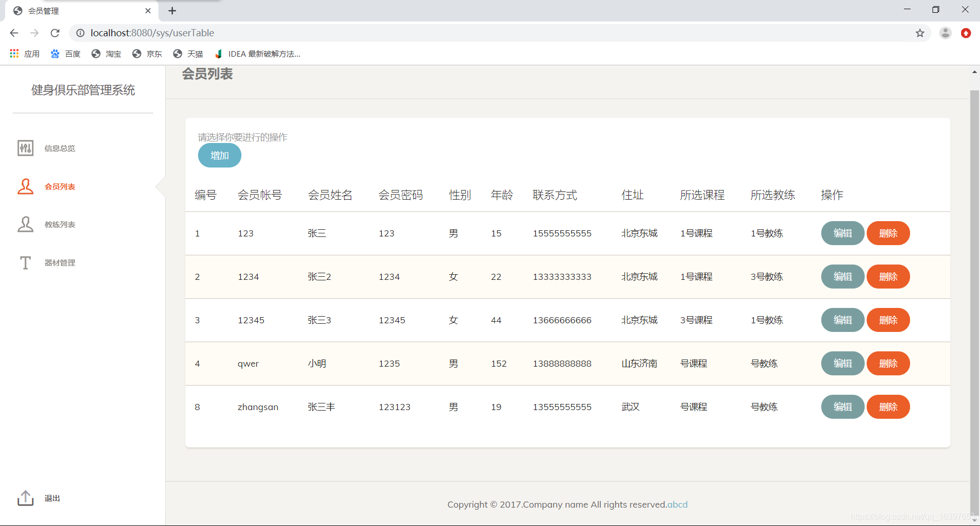Click the account cell zhangsan
Image resolution: width=980 pixels, height=526 pixels.
(x=258, y=407)
